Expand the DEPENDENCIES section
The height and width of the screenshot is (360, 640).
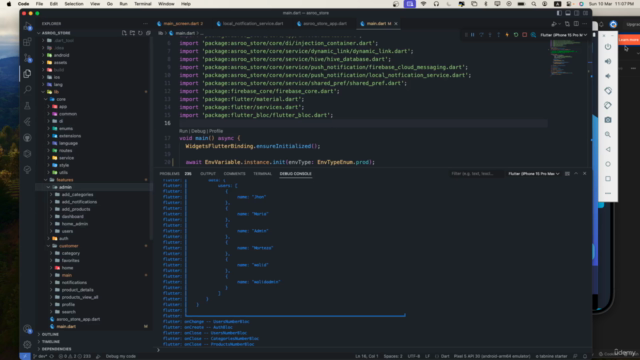click(56, 349)
